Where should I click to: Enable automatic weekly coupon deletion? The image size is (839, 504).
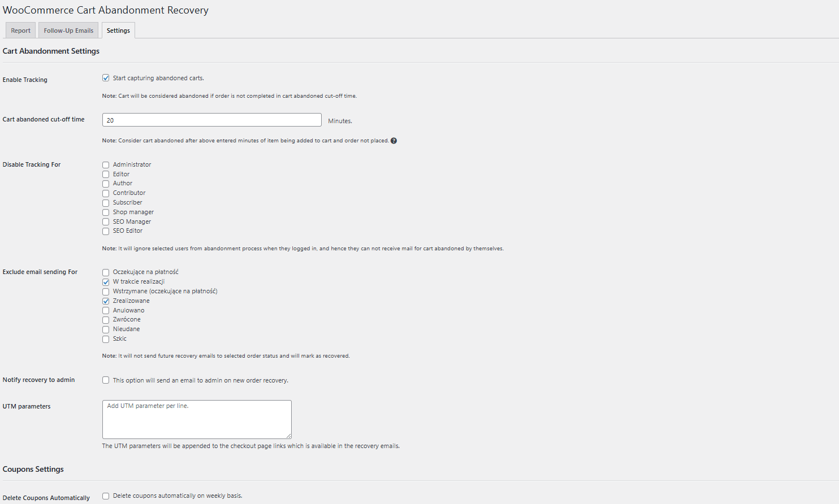click(106, 496)
